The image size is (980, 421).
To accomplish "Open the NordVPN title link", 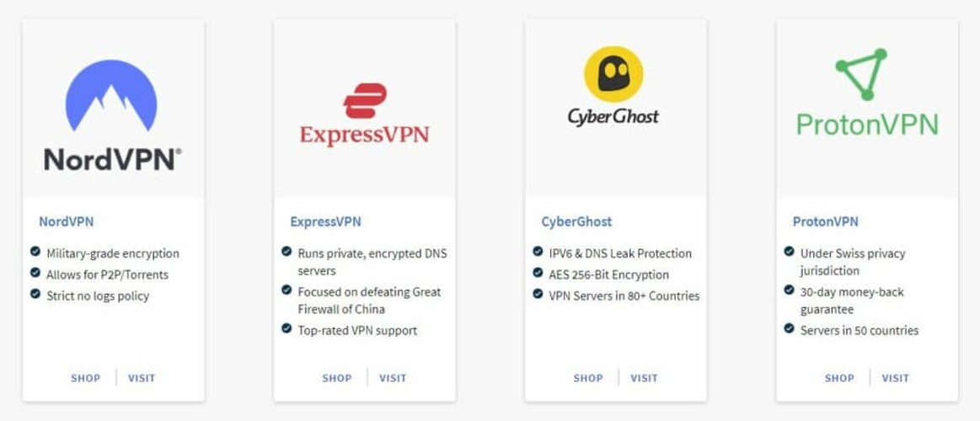I will click(x=67, y=222).
